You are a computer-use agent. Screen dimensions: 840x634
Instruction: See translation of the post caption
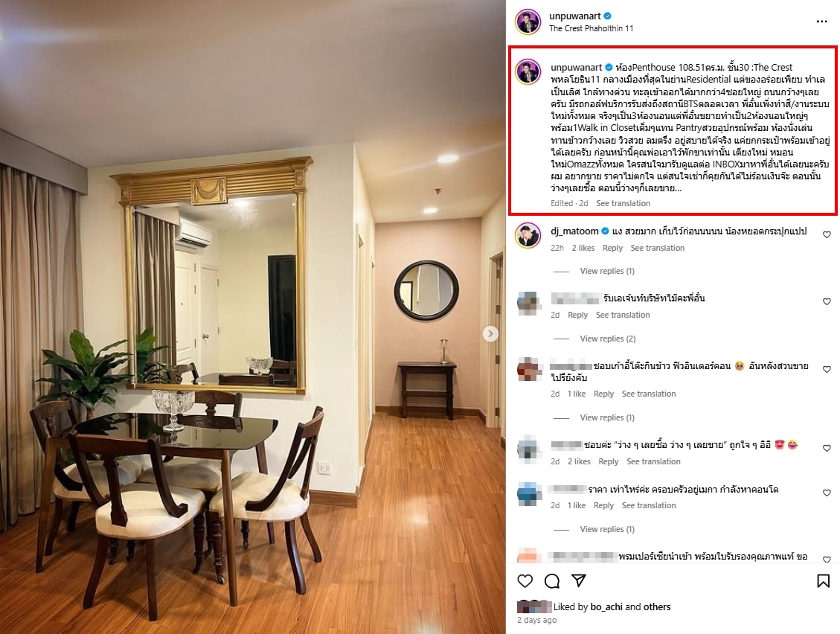click(x=623, y=203)
